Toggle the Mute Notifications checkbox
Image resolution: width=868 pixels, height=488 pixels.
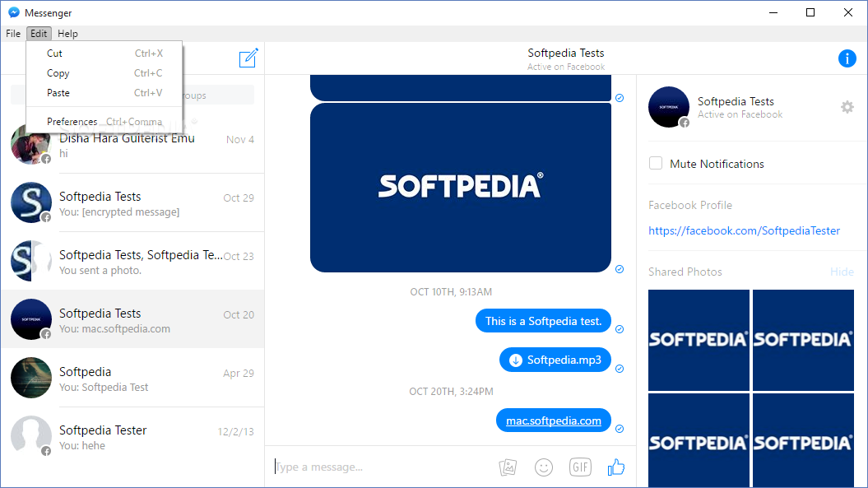click(x=656, y=164)
